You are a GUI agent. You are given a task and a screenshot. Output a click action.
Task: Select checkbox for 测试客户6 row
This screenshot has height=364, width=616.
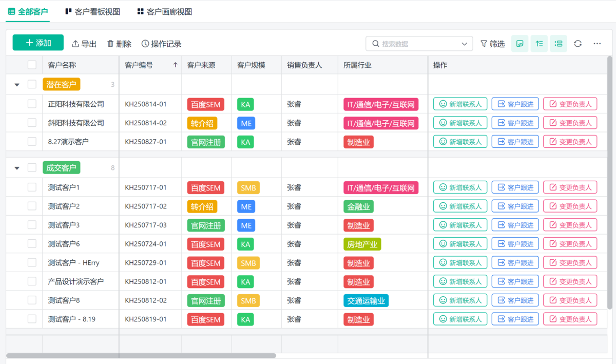32,244
